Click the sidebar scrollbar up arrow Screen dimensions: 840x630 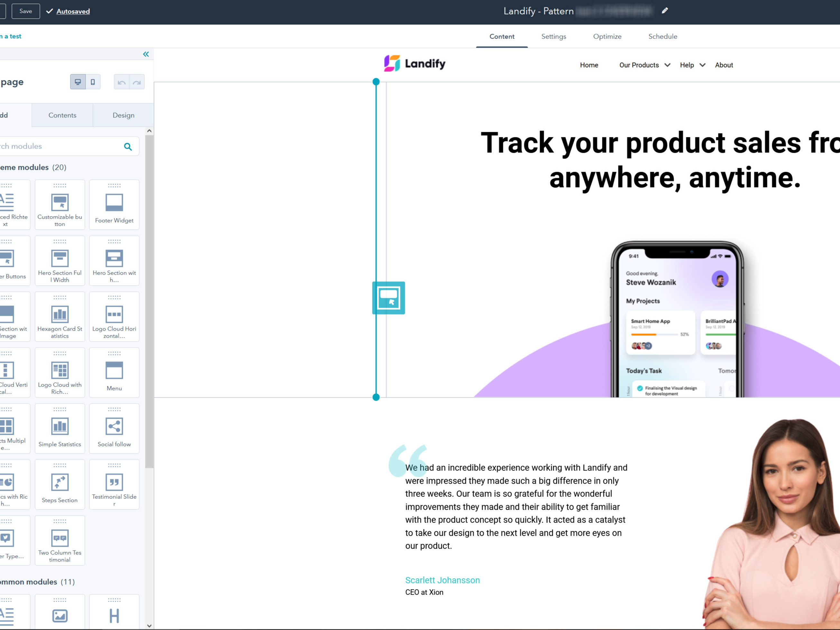click(x=149, y=131)
